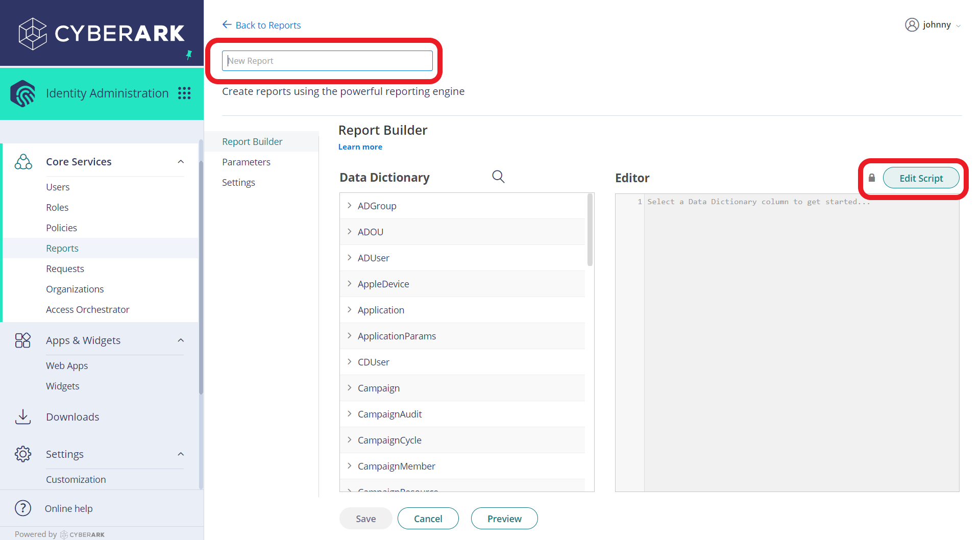Viewport: 980px width, 540px height.
Task: Expand the ADGroup entry
Action: tap(349, 205)
